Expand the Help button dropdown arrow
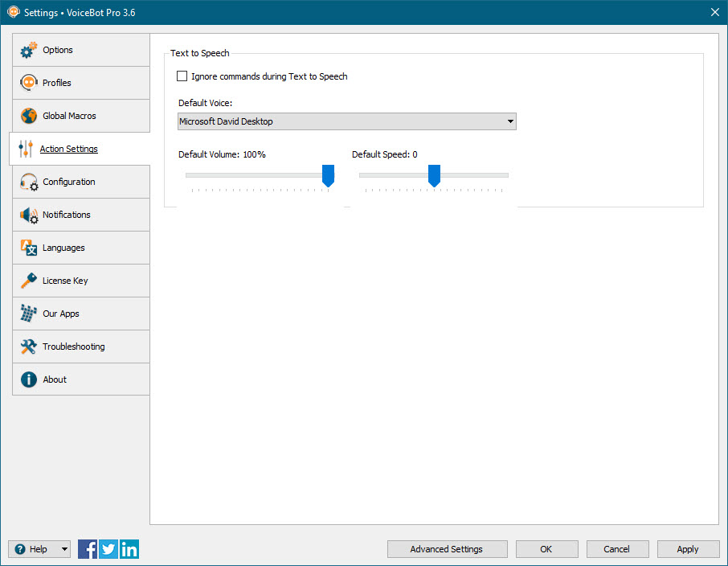 coord(64,549)
